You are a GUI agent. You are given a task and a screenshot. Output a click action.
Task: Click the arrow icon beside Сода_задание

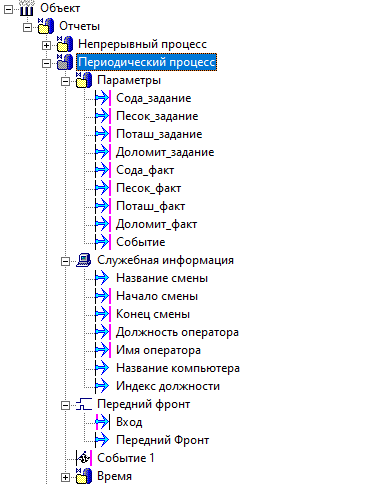click(x=103, y=98)
